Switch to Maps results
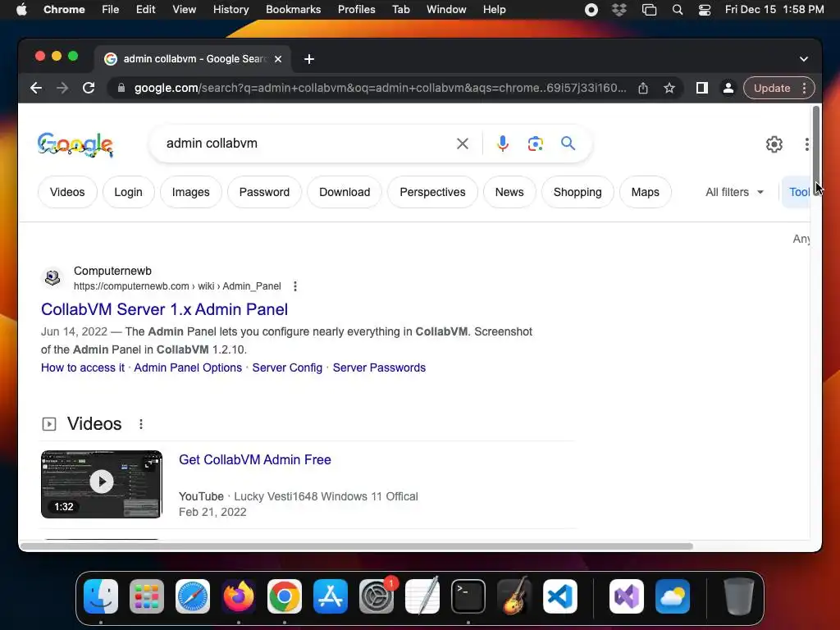840x630 pixels. (x=645, y=192)
